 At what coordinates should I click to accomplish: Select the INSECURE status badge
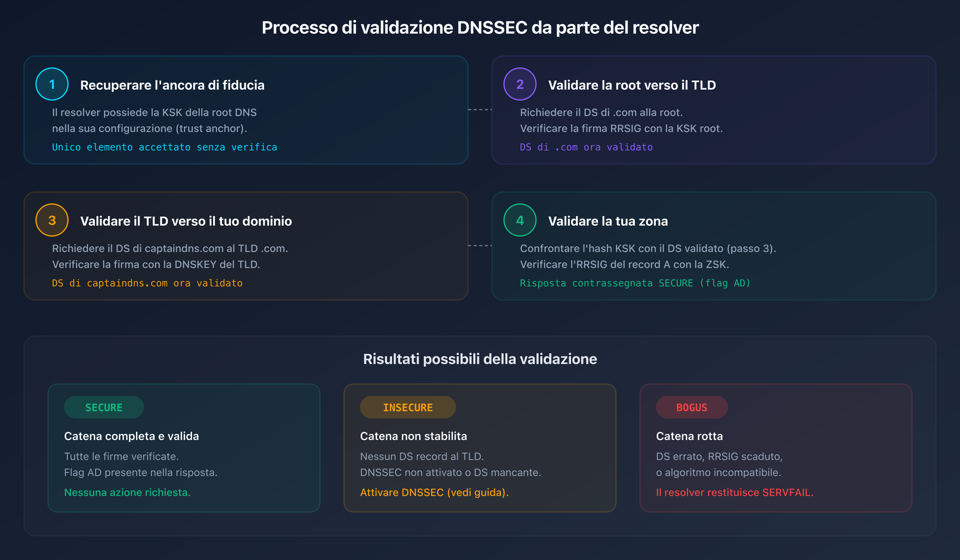408,407
